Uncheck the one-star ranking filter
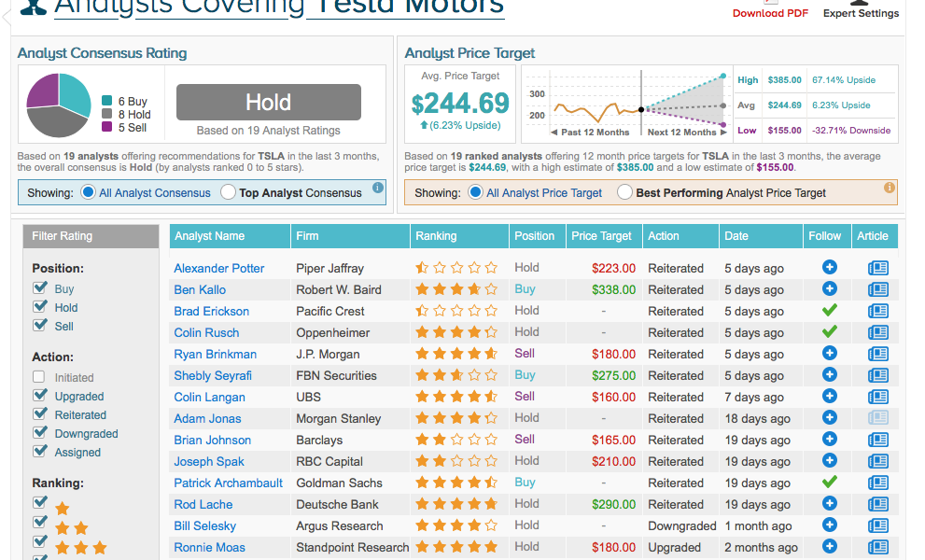The image size is (925, 560). [x=39, y=503]
